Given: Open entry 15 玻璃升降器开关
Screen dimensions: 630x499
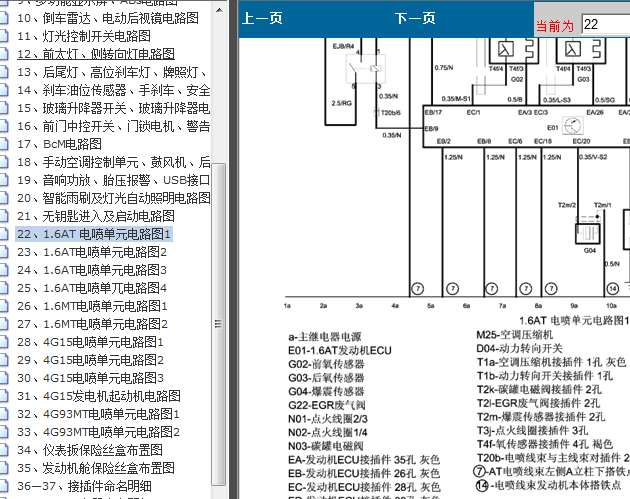Looking at the screenshot, I should (114, 108).
